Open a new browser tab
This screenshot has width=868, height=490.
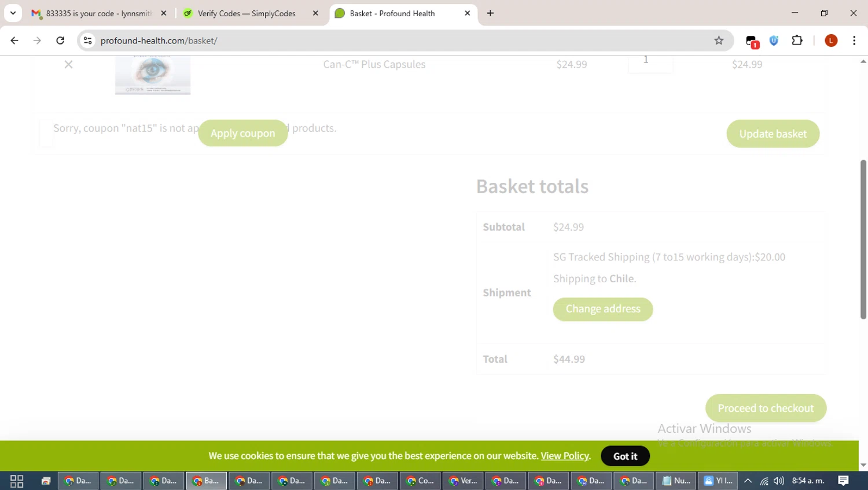pyautogui.click(x=491, y=13)
